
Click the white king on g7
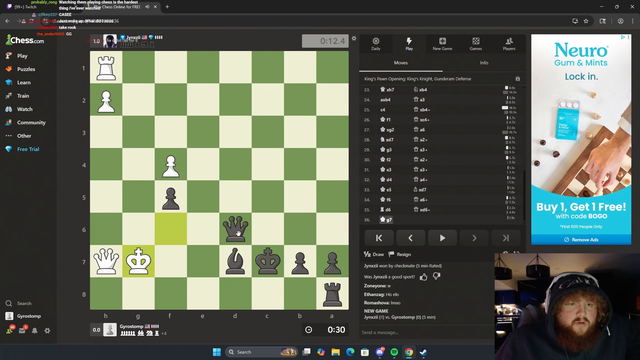tap(138, 261)
